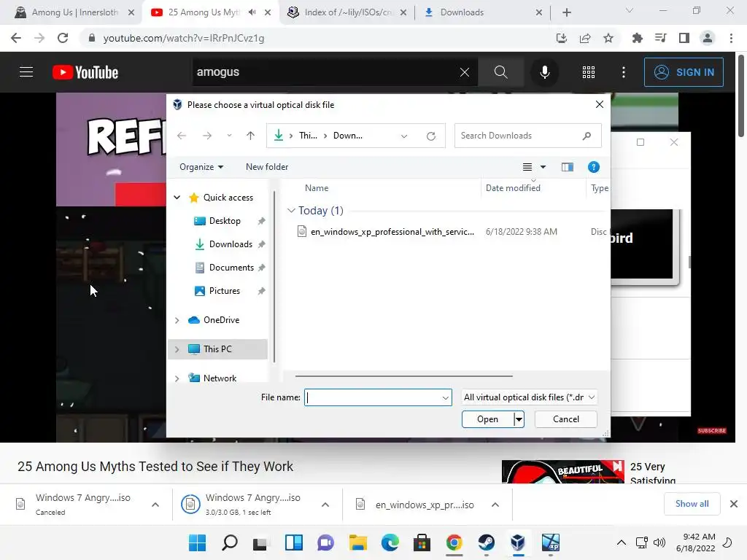Expand the OneDrive tree node

(177, 321)
